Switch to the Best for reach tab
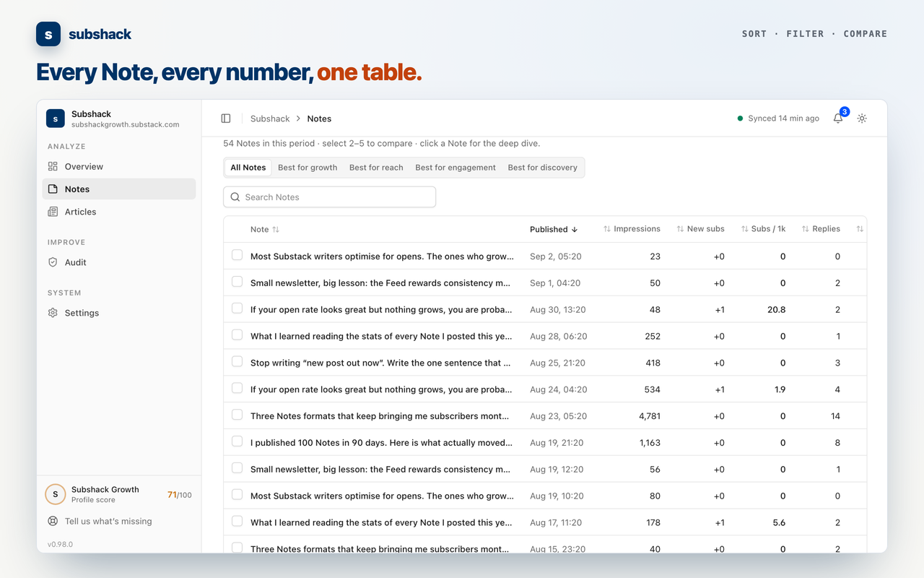The height and width of the screenshot is (578, 924). click(376, 168)
